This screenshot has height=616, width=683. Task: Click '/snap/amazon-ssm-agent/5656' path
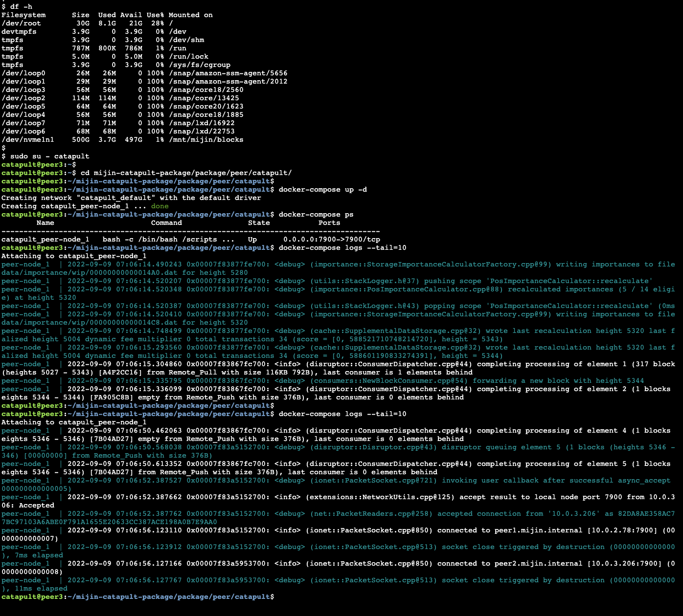228,73
